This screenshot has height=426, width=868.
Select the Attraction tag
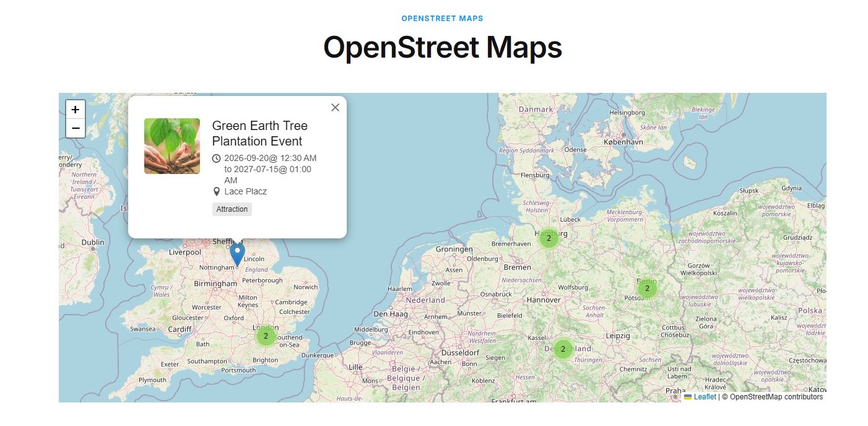[x=232, y=209]
